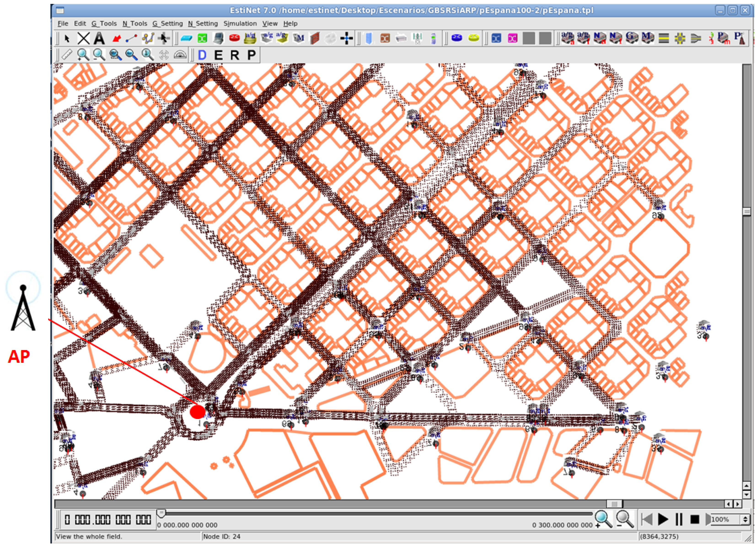Pick the red router node icon
The height and width of the screenshot is (546, 756).
click(234, 38)
